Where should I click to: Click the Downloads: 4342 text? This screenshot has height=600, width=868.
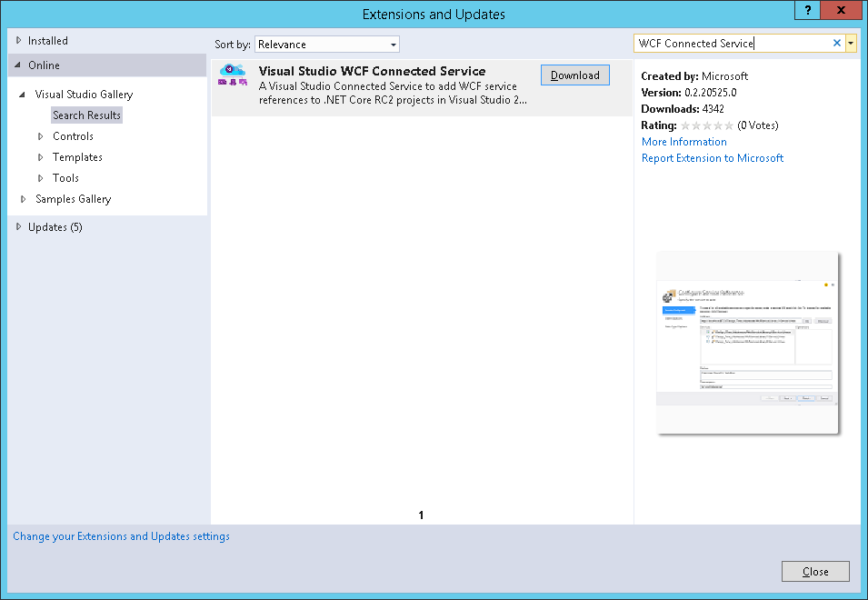click(x=683, y=109)
